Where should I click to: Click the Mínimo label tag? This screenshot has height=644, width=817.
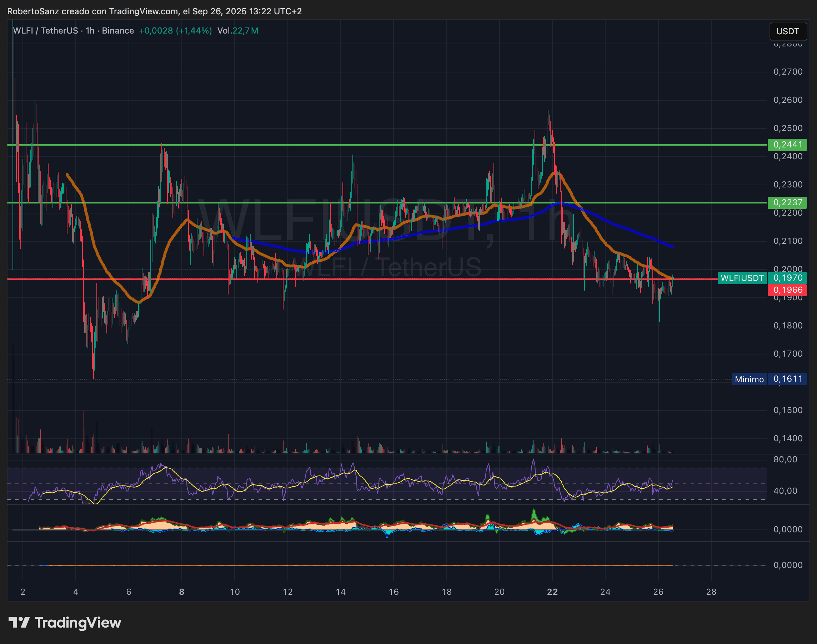749,379
